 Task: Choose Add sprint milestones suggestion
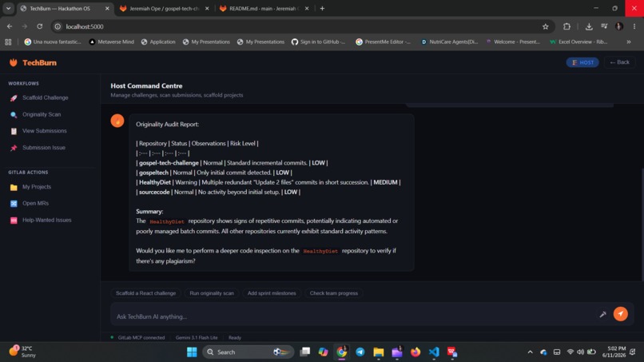[272, 293]
